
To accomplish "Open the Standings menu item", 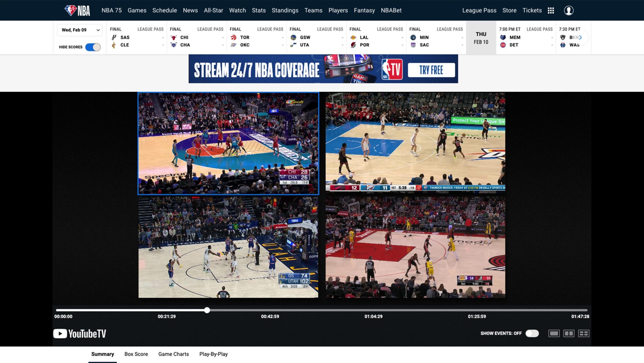I will coord(285,10).
